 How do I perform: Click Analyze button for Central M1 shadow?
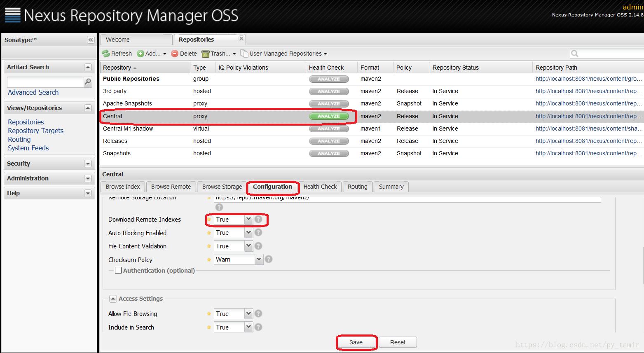tap(329, 129)
